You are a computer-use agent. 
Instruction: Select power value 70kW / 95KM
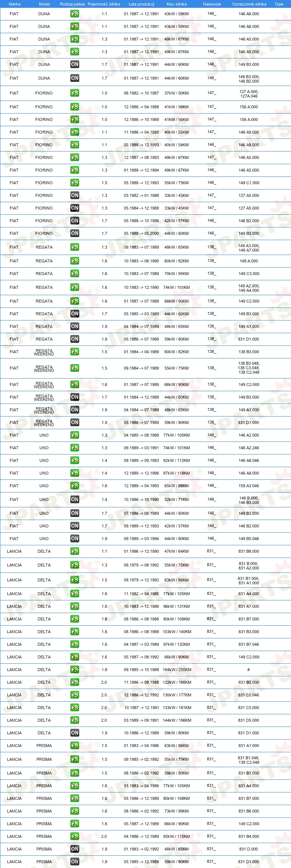(177, 274)
